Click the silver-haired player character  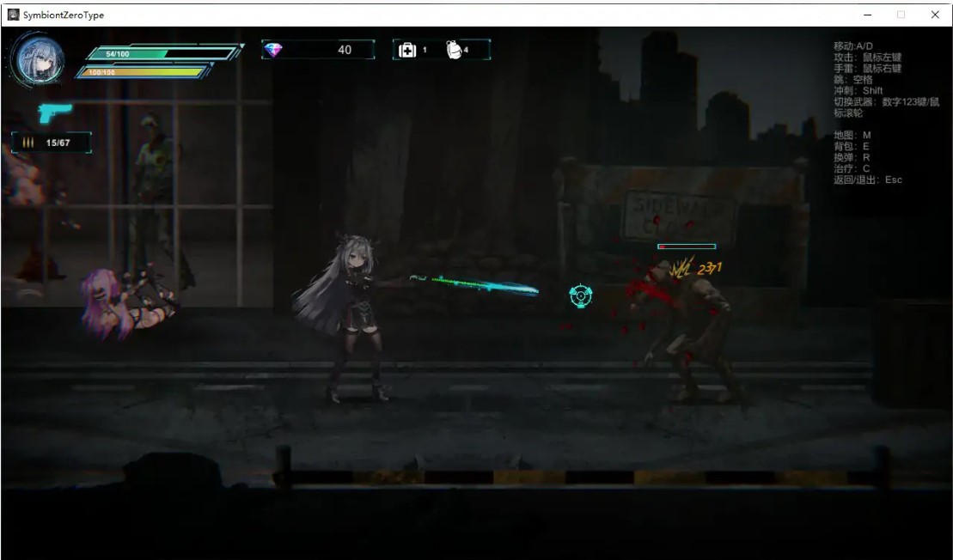coord(350,317)
